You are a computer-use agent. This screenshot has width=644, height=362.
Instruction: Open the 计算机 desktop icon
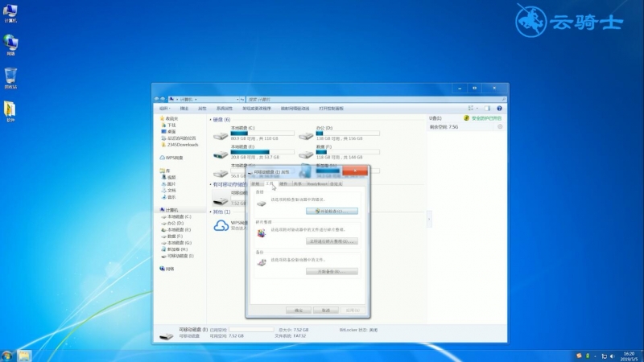tap(10, 13)
